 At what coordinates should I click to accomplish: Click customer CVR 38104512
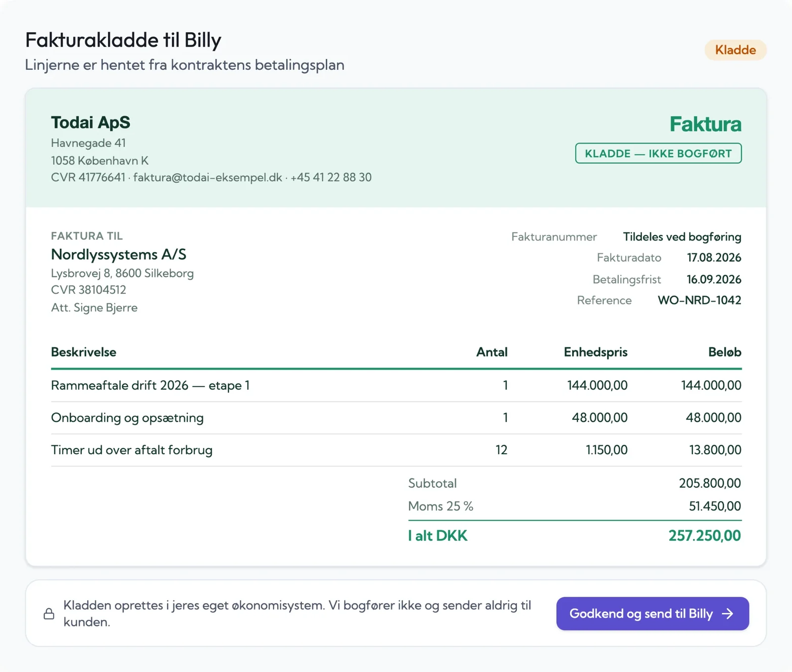89,290
